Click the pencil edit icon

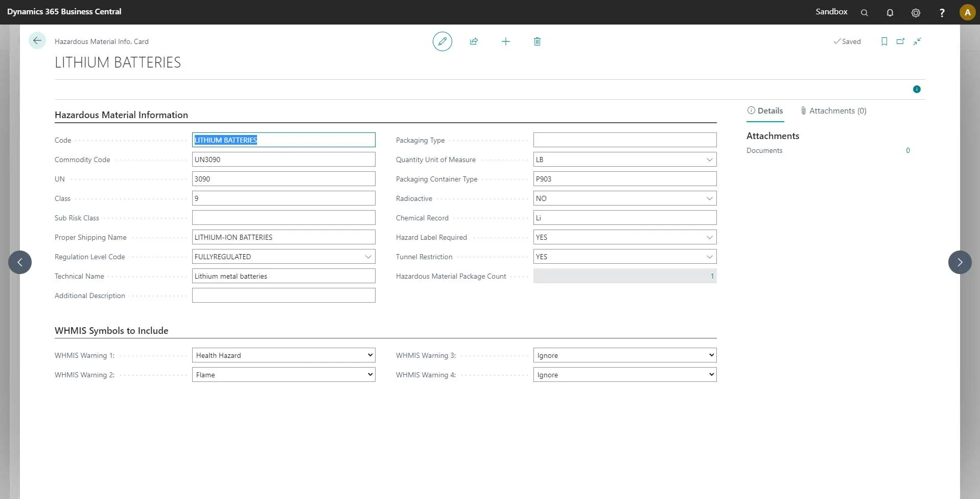[x=442, y=41]
